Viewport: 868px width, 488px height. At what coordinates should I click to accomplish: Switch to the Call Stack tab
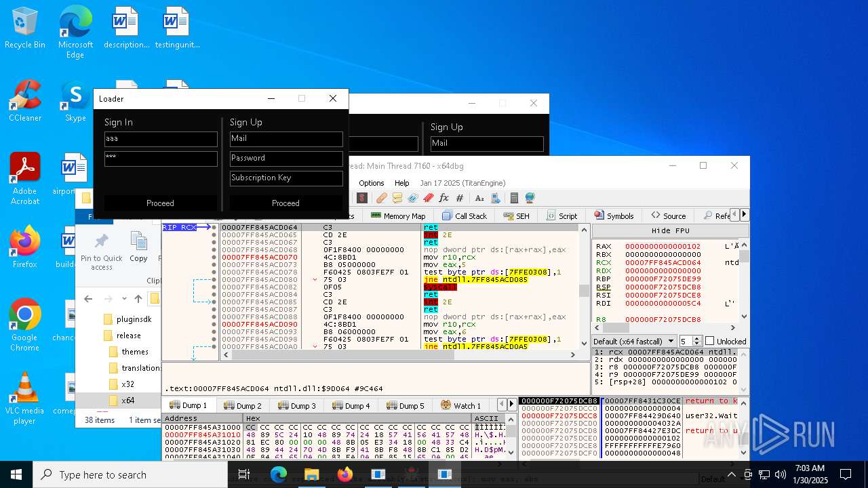pos(465,216)
